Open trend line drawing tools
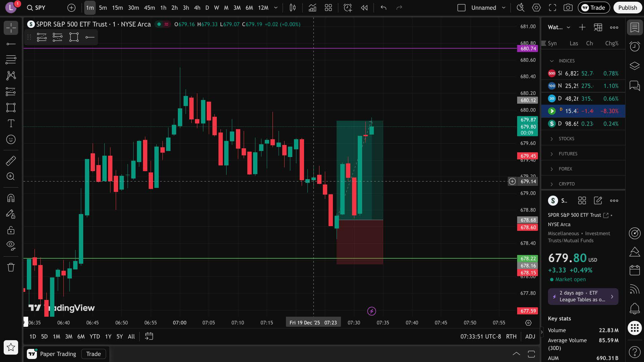 click(11, 44)
